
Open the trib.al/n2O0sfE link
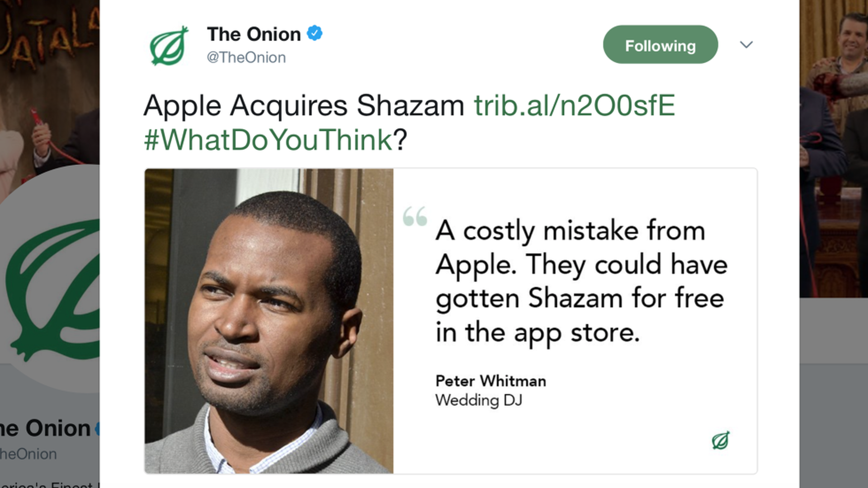tap(574, 106)
